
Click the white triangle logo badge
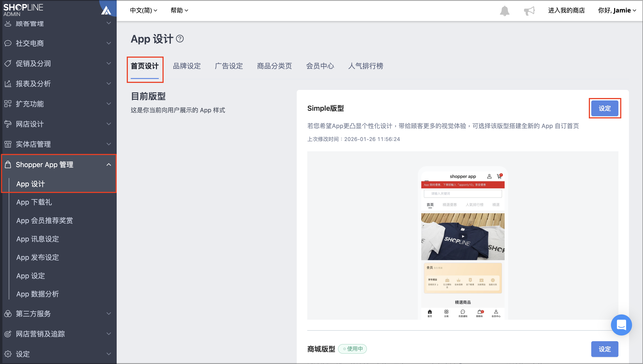pyautogui.click(x=106, y=10)
